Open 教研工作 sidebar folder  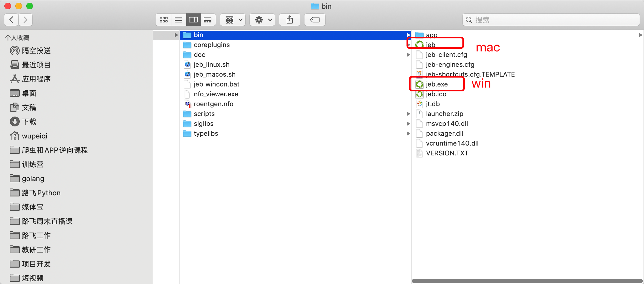coord(30,250)
